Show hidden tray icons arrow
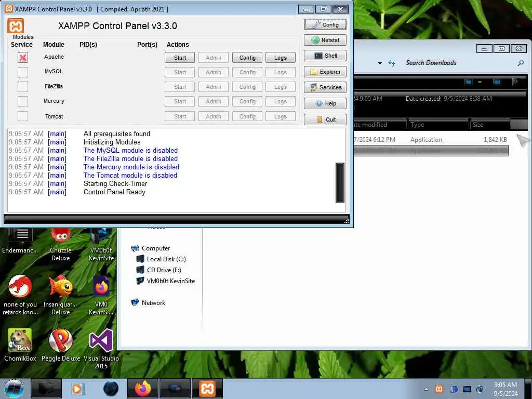Viewport: 532px width, 399px height. coord(426,389)
